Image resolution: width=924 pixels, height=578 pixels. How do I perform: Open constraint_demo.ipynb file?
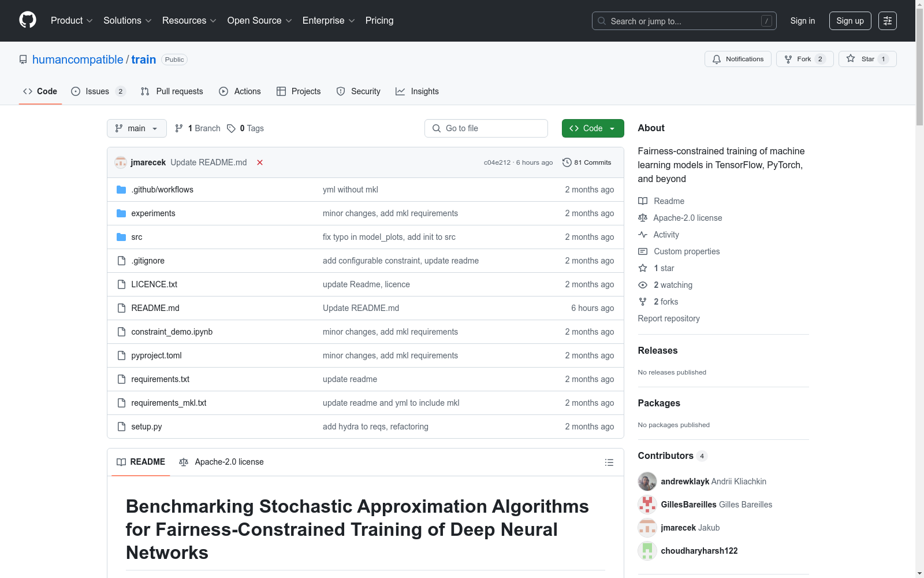pyautogui.click(x=172, y=332)
